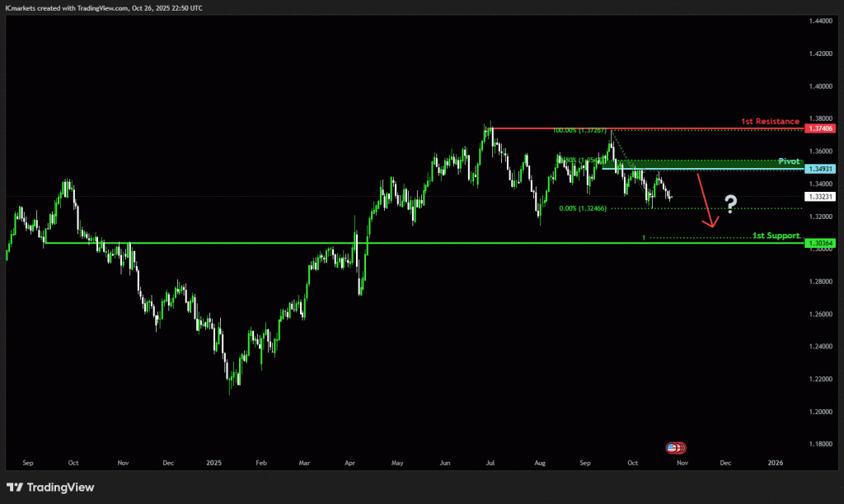This screenshot has width=844, height=504.
Task: Select the white 1.33231 current price tag
Action: 822,197
